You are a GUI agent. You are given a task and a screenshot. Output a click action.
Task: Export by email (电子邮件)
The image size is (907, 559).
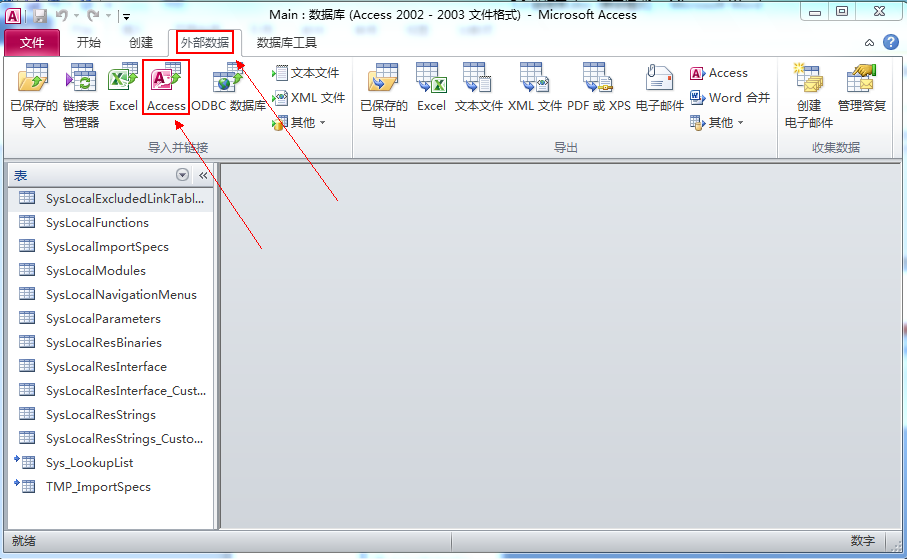click(x=659, y=88)
